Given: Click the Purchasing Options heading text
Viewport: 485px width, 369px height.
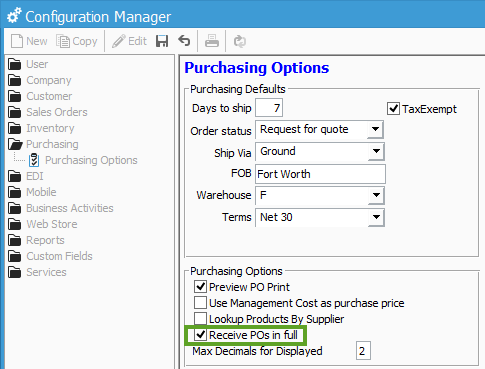Looking at the screenshot, I should 257,68.
